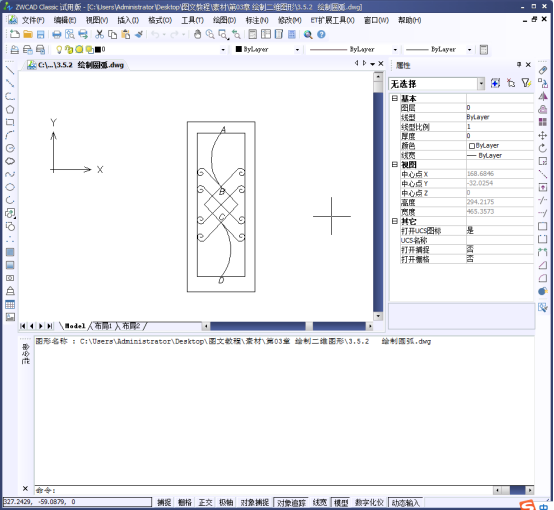Choose the Ellipse tool
This screenshot has height=510, width=554.
(10, 187)
